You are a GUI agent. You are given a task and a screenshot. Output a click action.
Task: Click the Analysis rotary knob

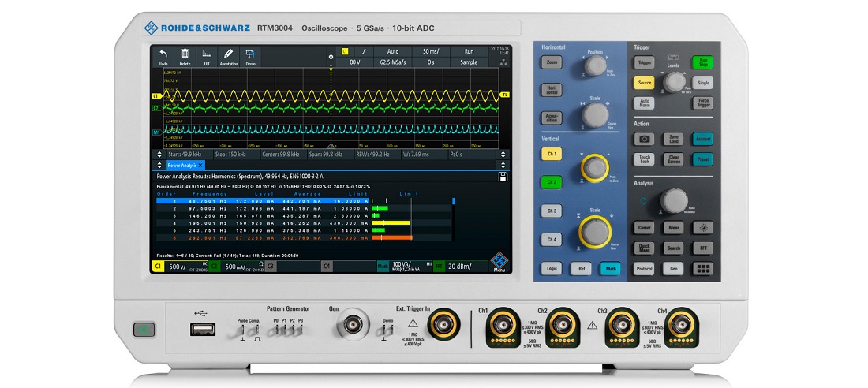tap(674, 201)
